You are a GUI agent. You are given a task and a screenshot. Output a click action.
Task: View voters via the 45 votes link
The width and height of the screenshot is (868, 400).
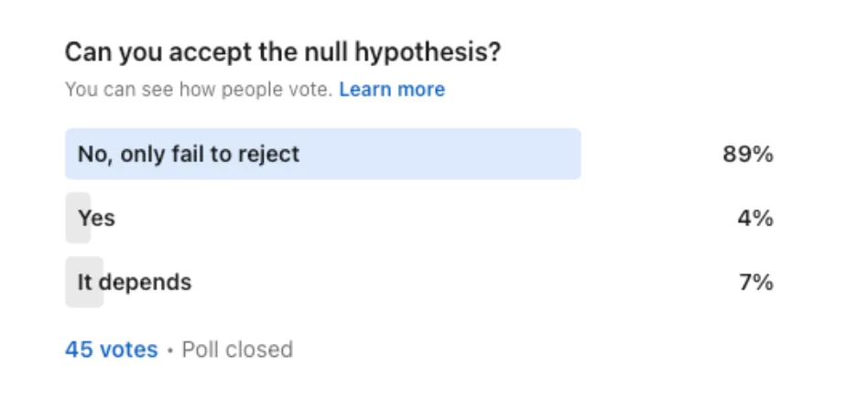(x=112, y=350)
